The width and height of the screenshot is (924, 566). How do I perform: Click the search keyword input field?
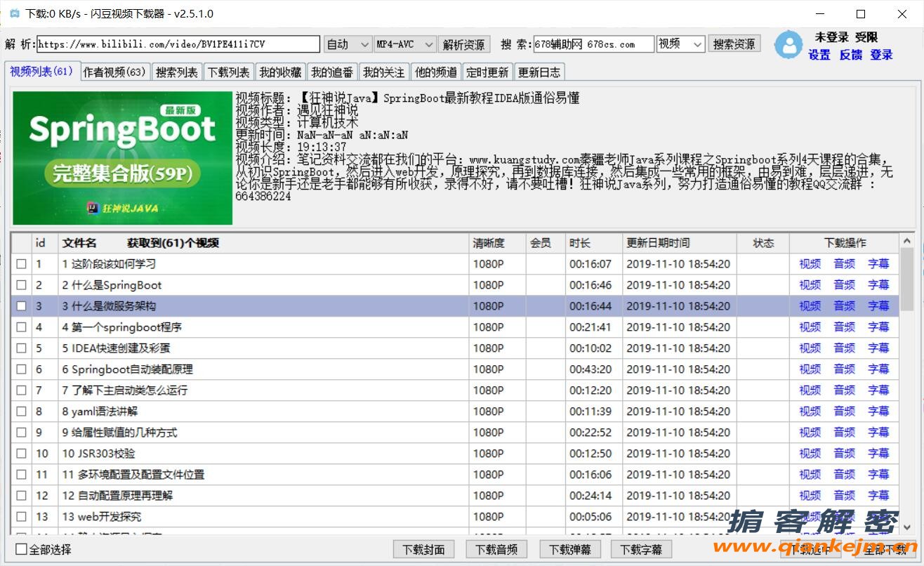click(x=594, y=44)
